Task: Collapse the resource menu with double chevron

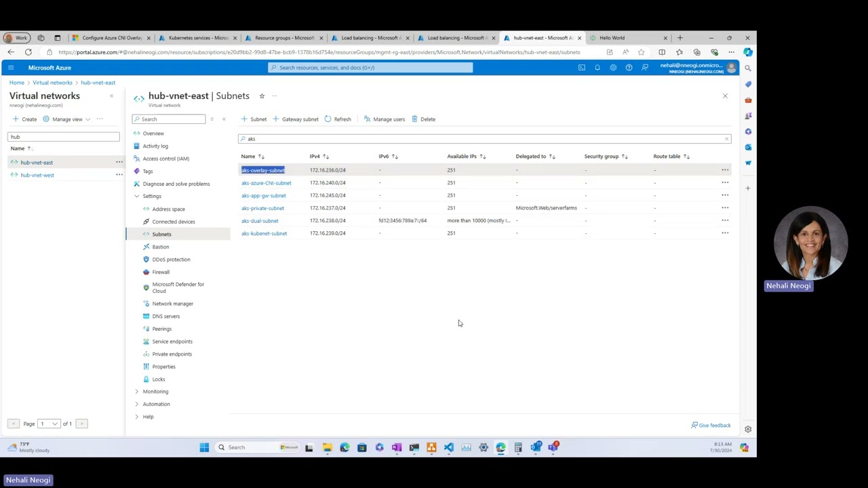Action: pyautogui.click(x=224, y=119)
